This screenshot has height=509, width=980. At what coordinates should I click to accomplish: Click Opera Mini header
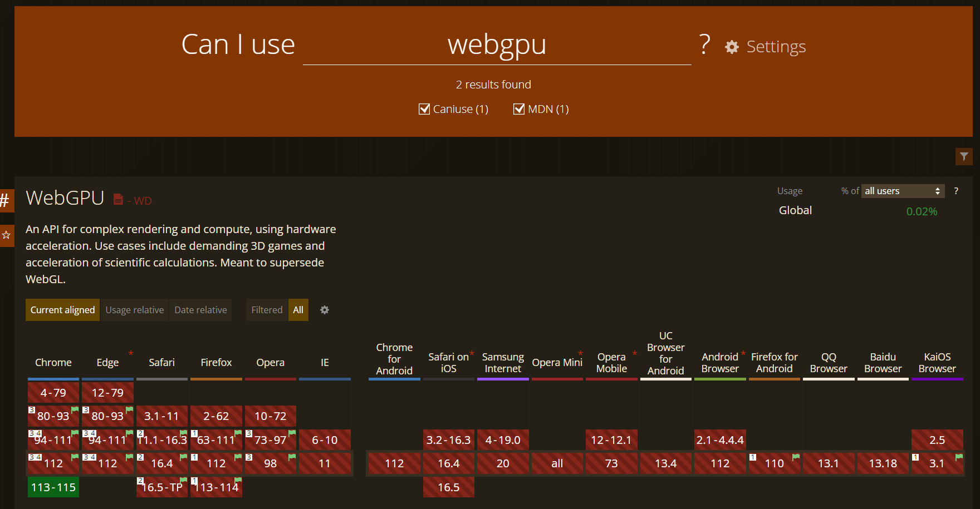point(557,362)
